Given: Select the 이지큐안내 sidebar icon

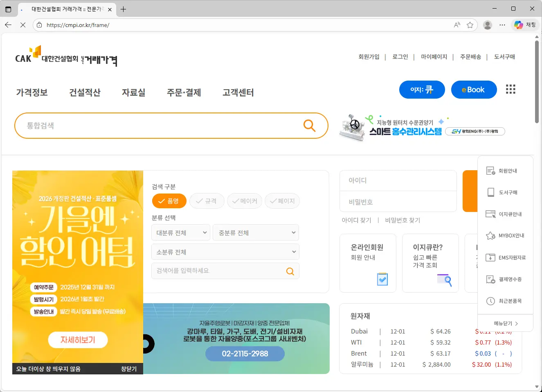Looking at the screenshot, I should [x=505, y=214].
